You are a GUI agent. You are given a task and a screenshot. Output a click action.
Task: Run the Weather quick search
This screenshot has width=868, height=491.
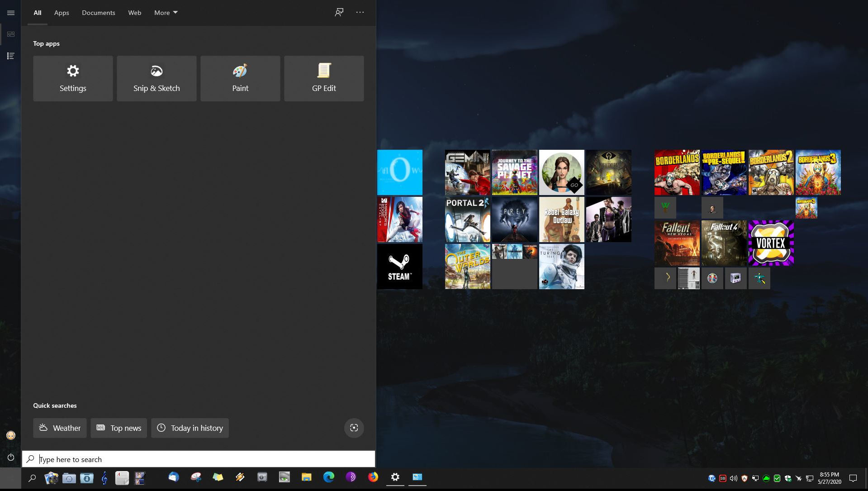pos(60,428)
